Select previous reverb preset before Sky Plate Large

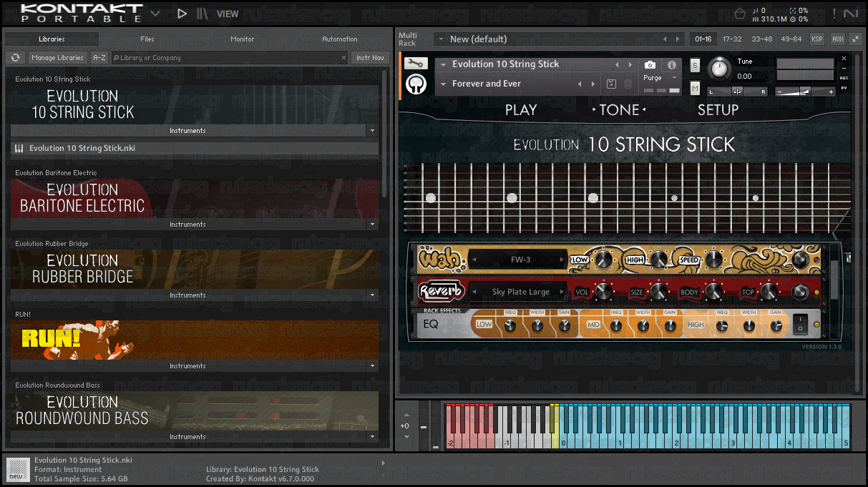pos(473,292)
